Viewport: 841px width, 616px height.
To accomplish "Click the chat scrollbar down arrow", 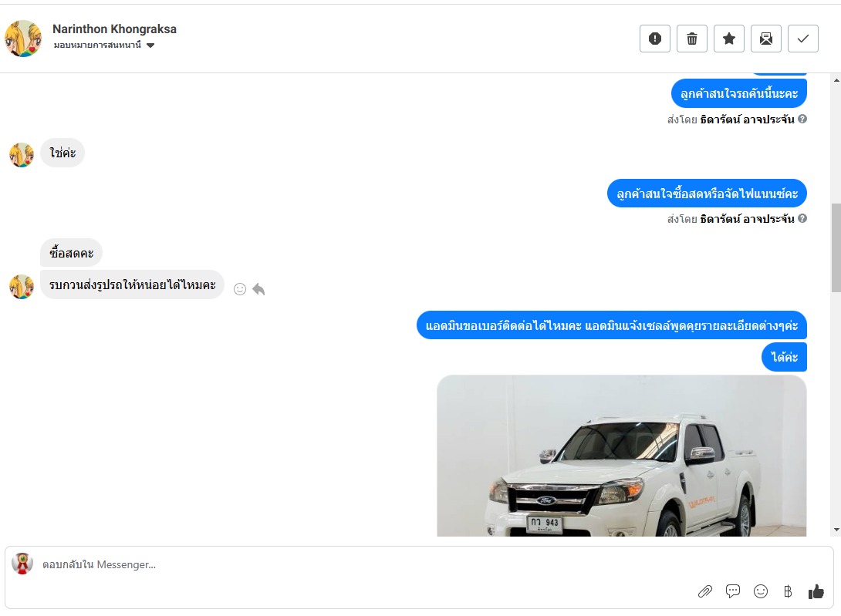I will [x=836, y=530].
